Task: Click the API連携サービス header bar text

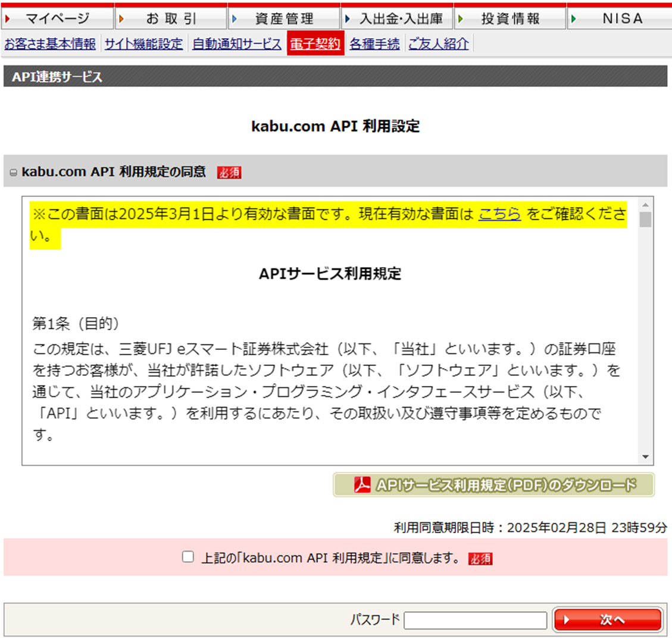Action: [x=57, y=77]
